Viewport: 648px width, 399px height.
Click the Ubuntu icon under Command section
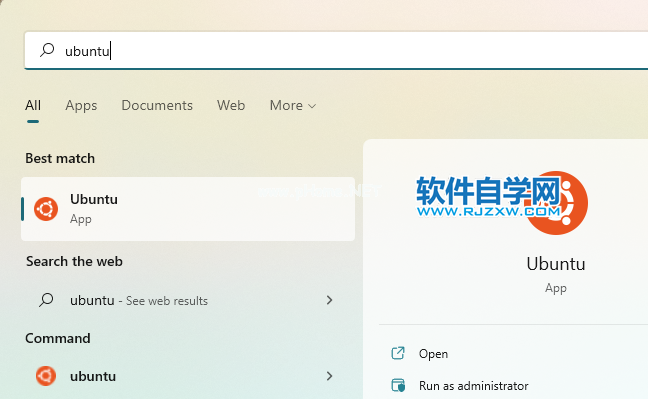(46, 376)
